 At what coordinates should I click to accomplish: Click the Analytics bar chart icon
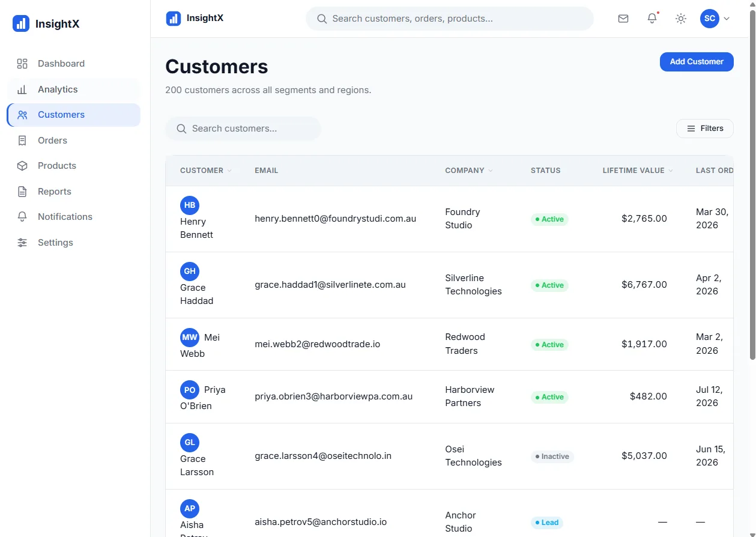(x=22, y=89)
